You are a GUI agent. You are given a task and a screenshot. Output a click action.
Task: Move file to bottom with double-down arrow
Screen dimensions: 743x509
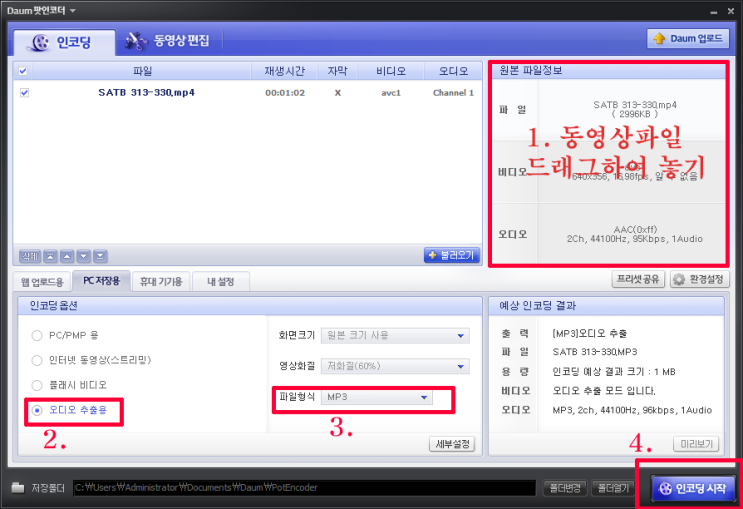tap(100, 256)
